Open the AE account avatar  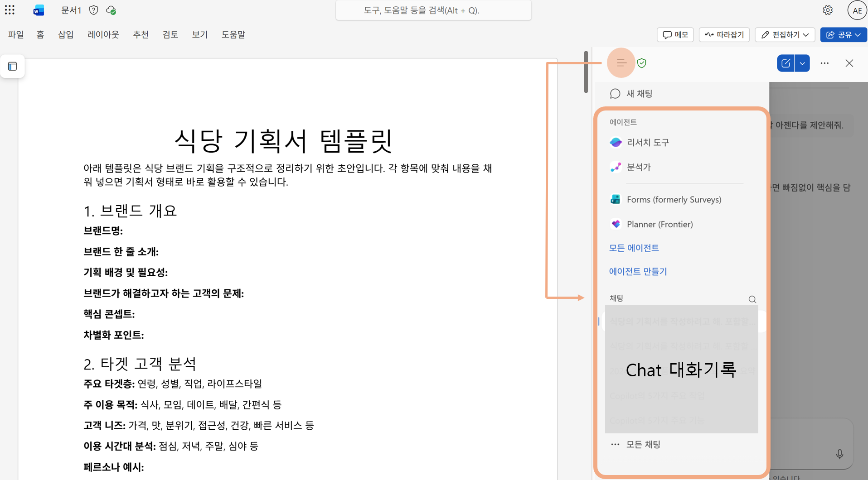[857, 10]
